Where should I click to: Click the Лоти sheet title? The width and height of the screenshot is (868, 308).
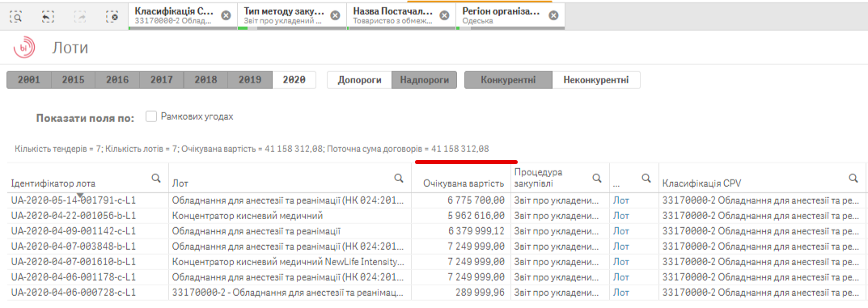pos(70,49)
